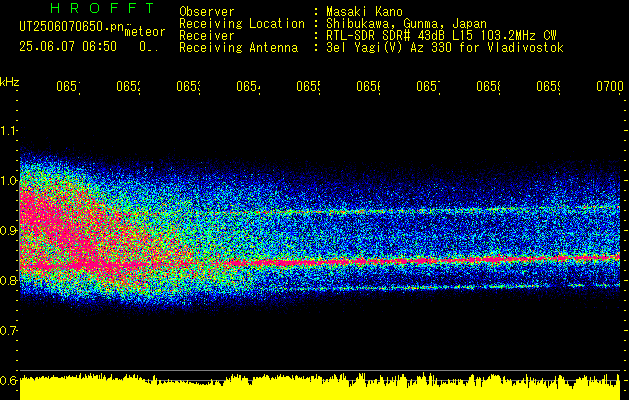Click Shibukawa, Gunma, Japan text

406,24
